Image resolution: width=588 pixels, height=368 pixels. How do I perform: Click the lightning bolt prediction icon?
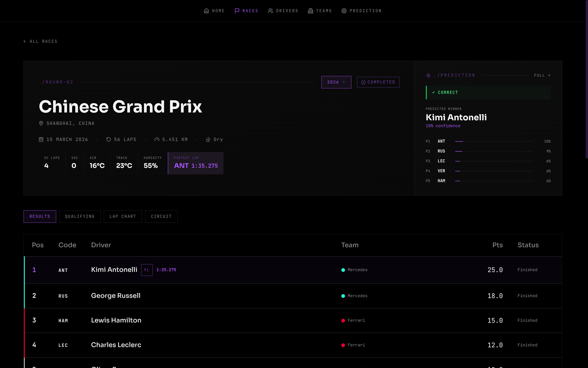[x=428, y=75]
